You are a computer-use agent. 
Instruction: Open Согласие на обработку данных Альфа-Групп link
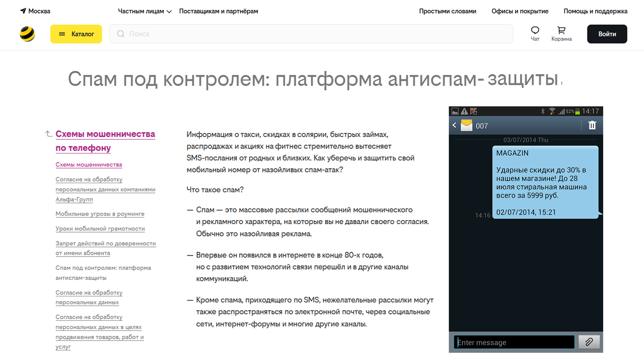pyautogui.click(x=105, y=189)
